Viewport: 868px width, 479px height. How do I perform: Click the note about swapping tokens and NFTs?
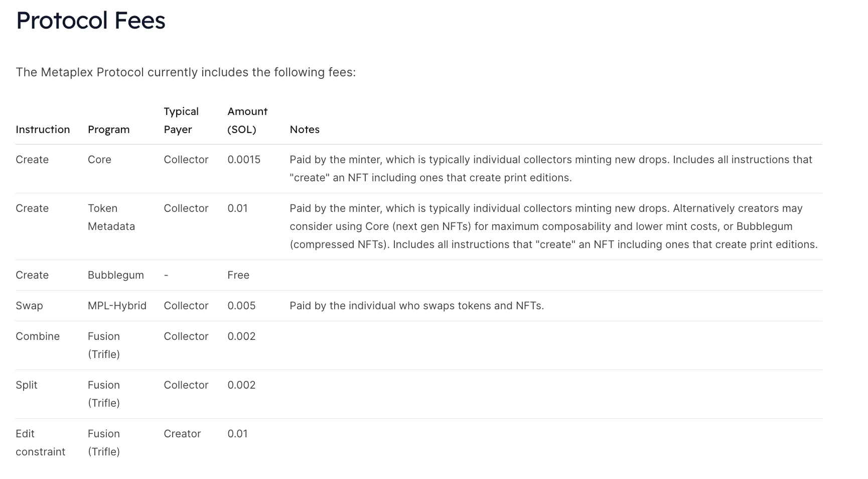[417, 306]
